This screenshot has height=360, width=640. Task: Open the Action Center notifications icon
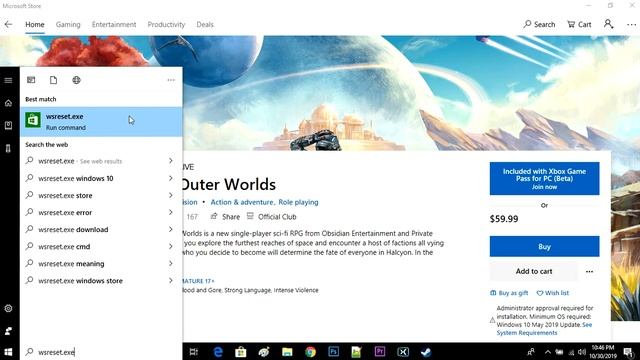tap(628, 352)
